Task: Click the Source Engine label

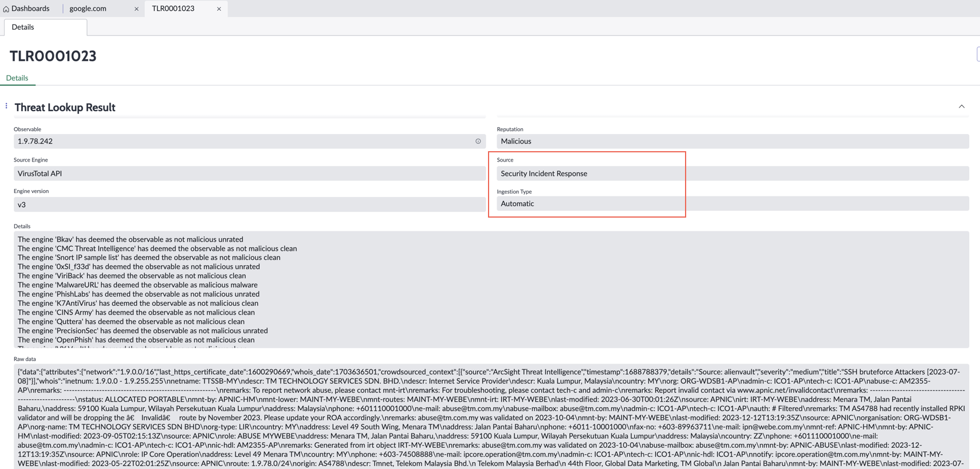Action: tap(31, 160)
